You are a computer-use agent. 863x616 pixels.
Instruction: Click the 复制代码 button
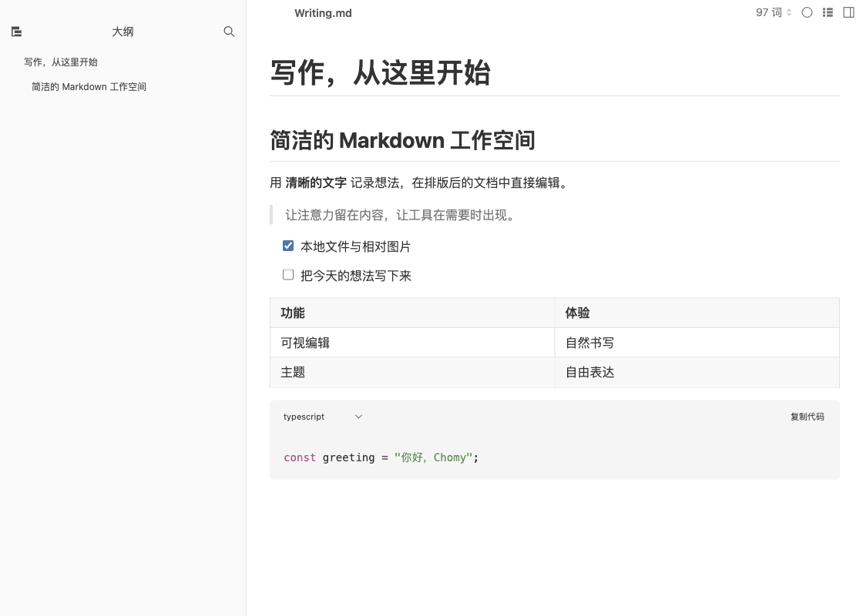808,417
